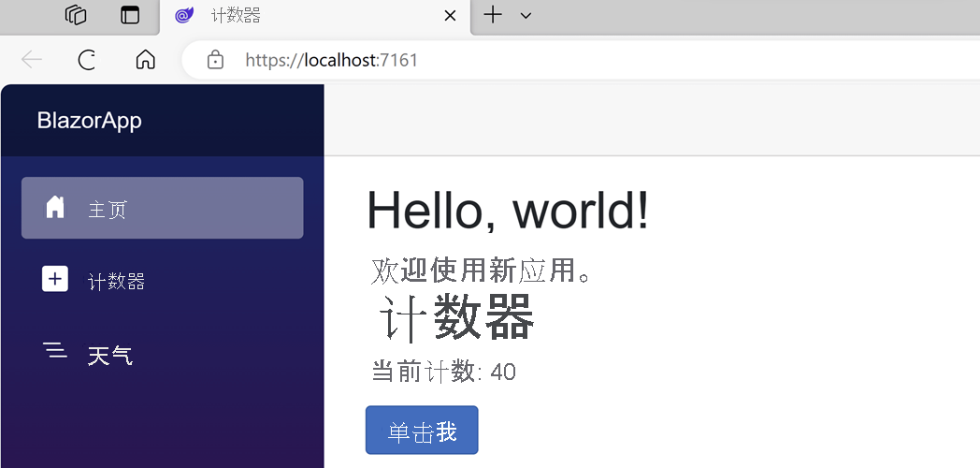View site info via lock icon
This screenshot has height=468, width=980.
215,60
